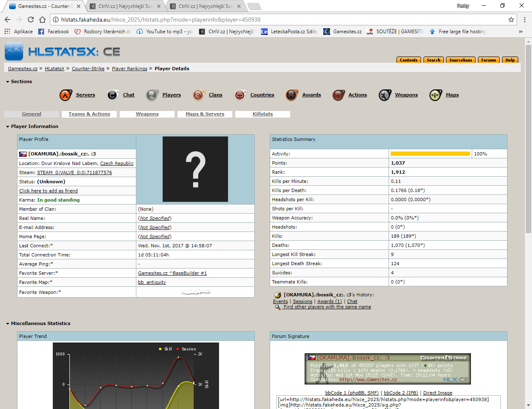Click the Actions section icon
This screenshot has height=409, width=532.
338,95
